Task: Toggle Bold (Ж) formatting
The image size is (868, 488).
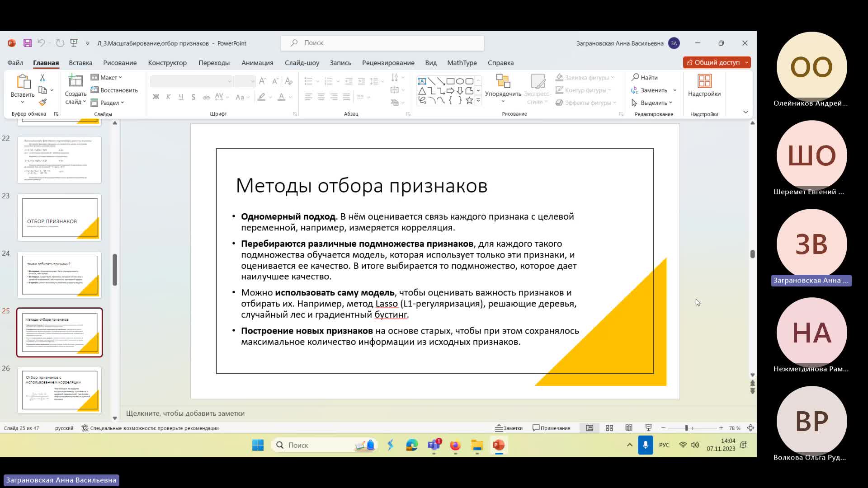Action: tap(156, 97)
